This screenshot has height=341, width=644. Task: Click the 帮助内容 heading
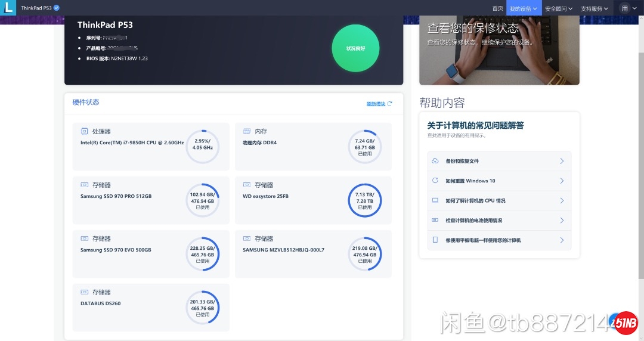[x=442, y=103]
